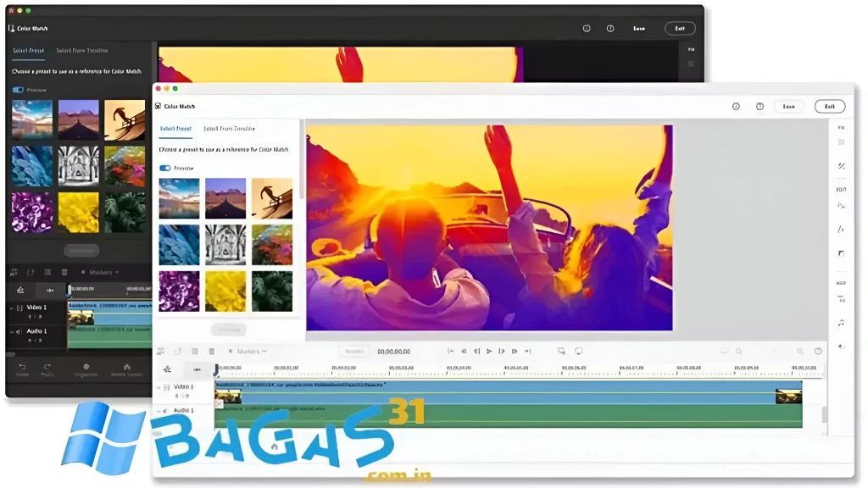Collapse the Video 1 track header

(158, 386)
